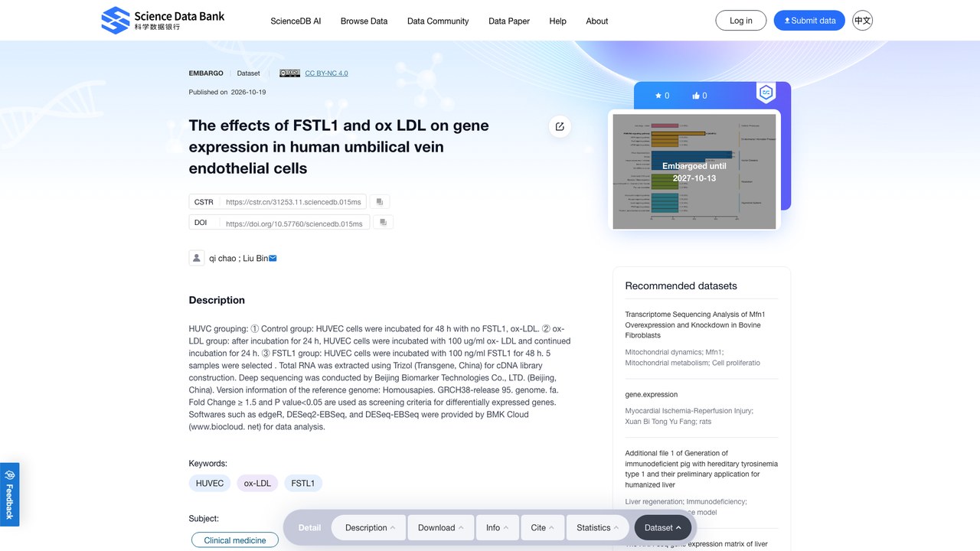The image size is (980, 551).
Task: Click the Science Data Bank logo
Action: point(163,21)
